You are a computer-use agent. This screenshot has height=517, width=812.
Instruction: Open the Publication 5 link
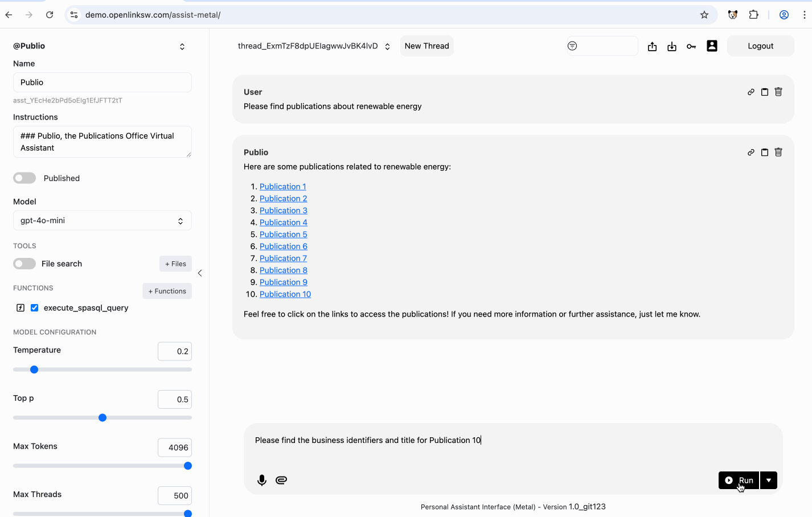tap(284, 235)
